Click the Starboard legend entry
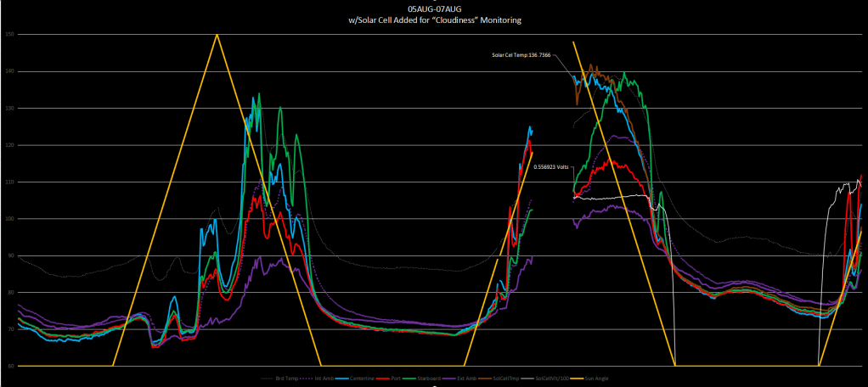 pyautogui.click(x=430, y=379)
